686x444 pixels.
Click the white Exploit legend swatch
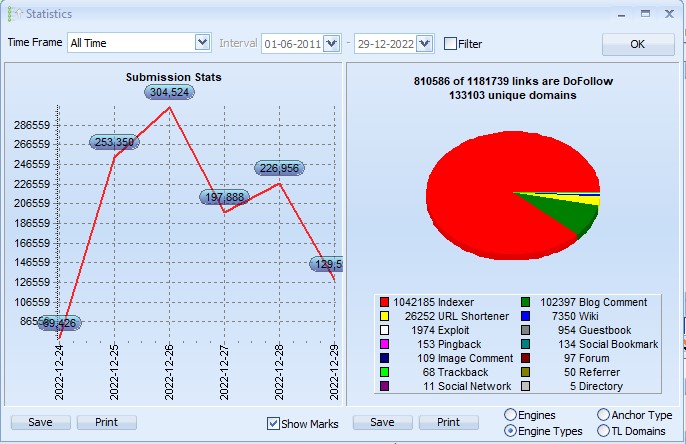(x=384, y=330)
